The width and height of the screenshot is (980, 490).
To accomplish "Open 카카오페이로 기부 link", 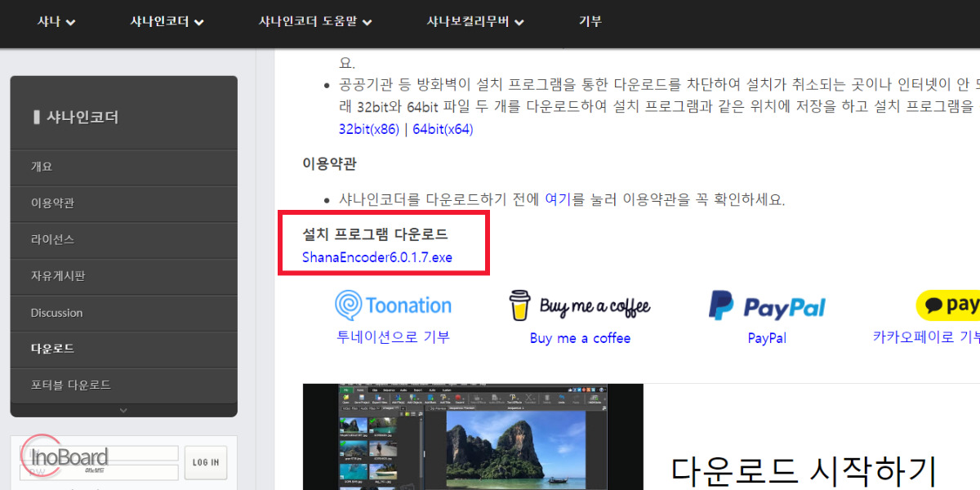I will click(926, 336).
